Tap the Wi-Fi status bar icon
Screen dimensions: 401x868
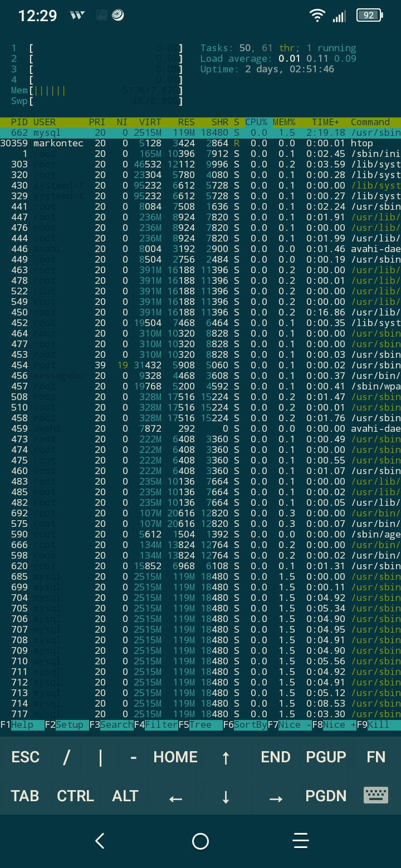tap(318, 16)
